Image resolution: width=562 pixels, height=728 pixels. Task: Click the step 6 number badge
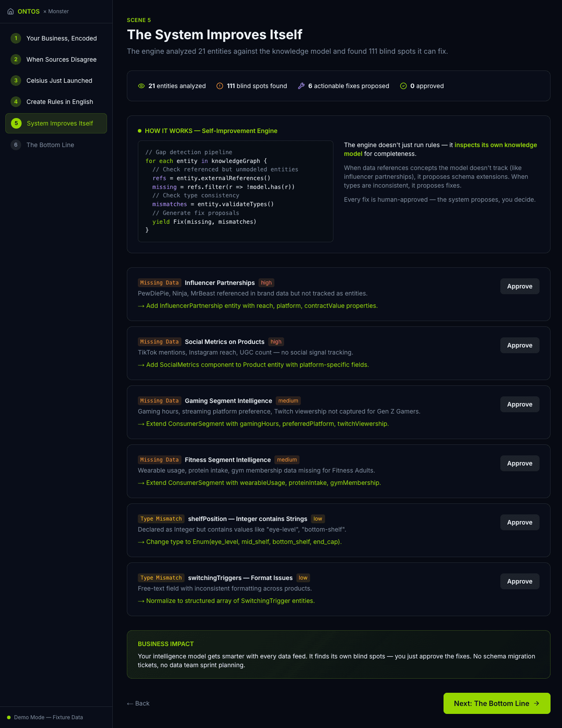(16, 145)
